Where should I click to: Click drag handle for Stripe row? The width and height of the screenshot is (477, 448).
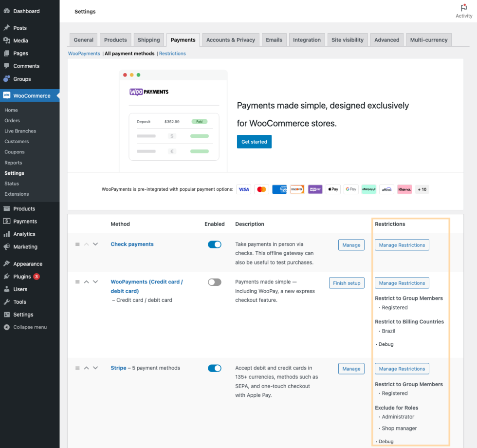pyautogui.click(x=77, y=368)
